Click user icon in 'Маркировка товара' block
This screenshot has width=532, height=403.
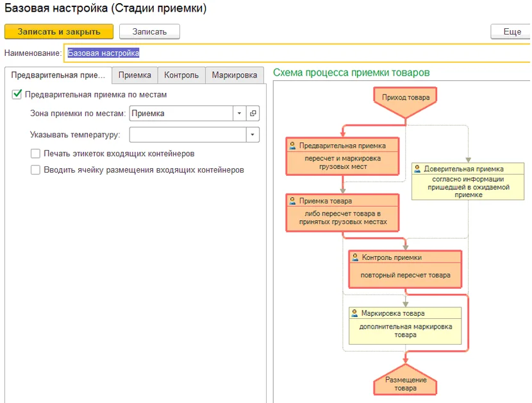(x=354, y=313)
